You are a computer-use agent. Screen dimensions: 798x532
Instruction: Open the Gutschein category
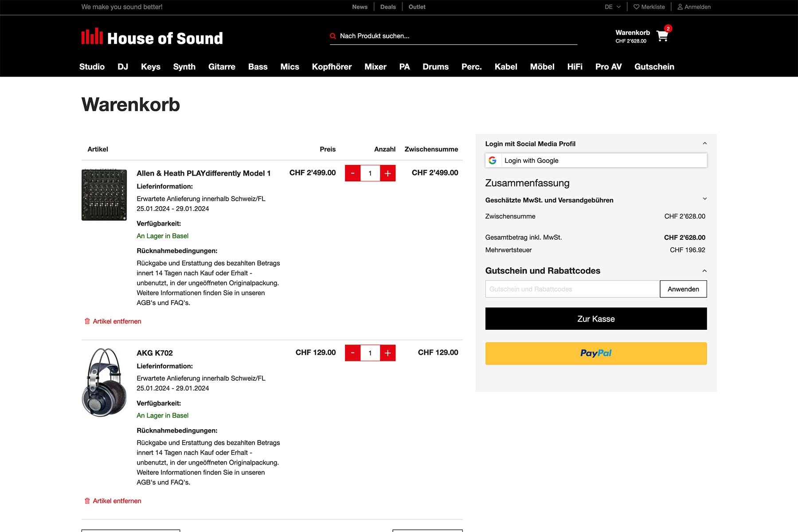(654, 66)
